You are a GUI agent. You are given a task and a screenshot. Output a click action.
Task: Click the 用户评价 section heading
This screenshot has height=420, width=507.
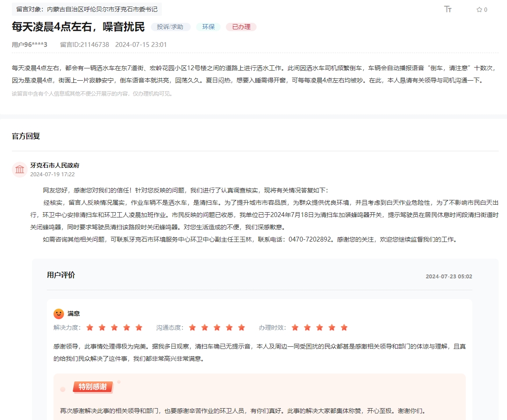(x=61, y=275)
